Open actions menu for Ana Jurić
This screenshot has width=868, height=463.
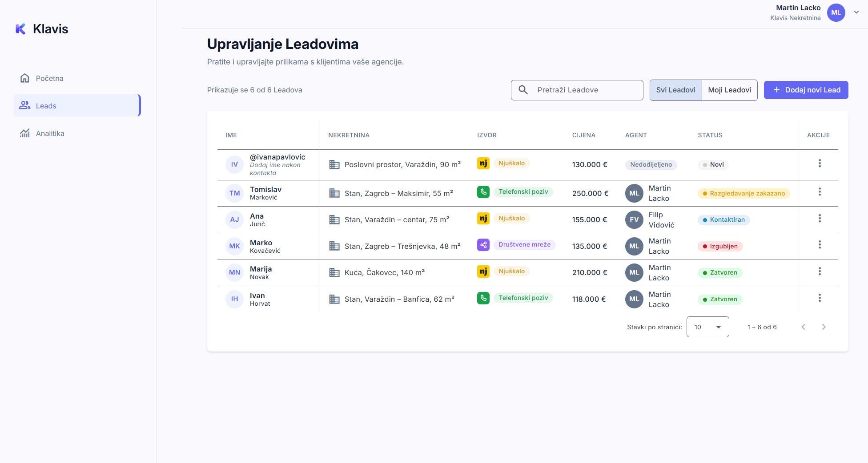(x=820, y=218)
